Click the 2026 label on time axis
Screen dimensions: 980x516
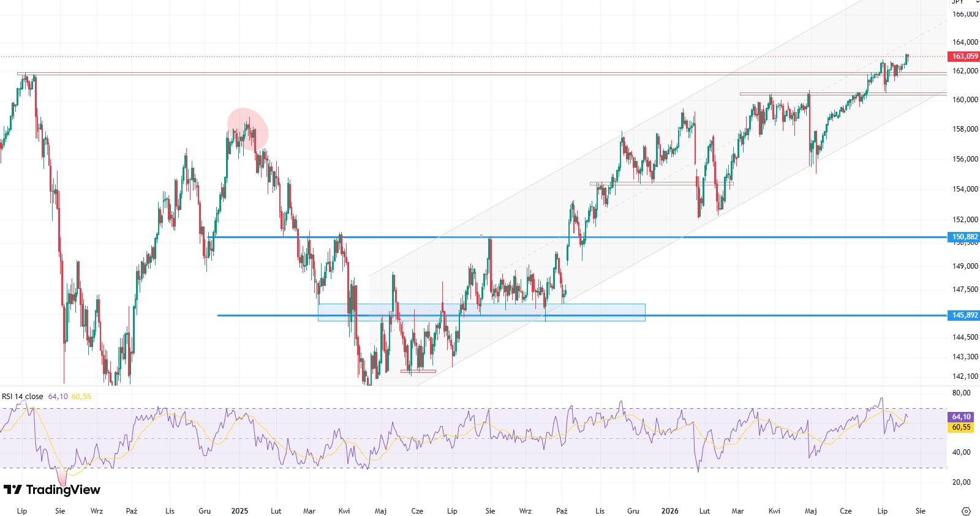(670, 511)
